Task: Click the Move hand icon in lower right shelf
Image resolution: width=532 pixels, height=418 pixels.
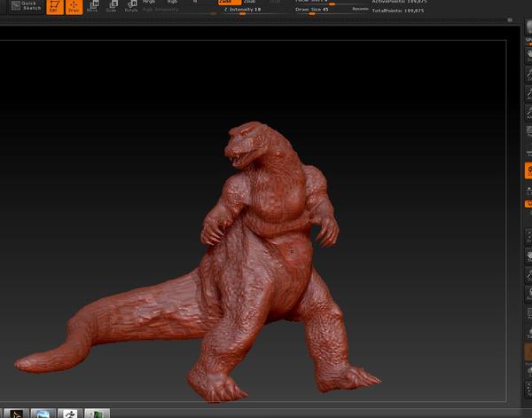Action: (x=529, y=256)
